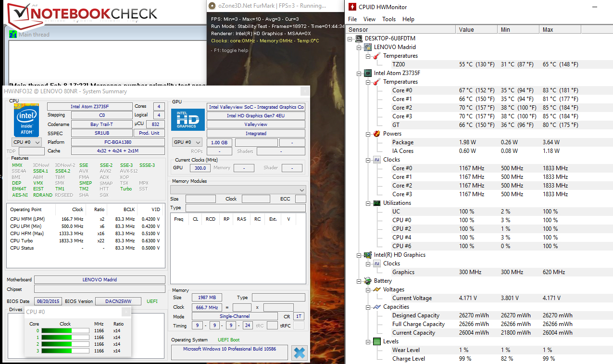Screen dimensions: 613x364
Task: Click the Intel Atom Z3735F CPU name field
Action: [x=89, y=107]
